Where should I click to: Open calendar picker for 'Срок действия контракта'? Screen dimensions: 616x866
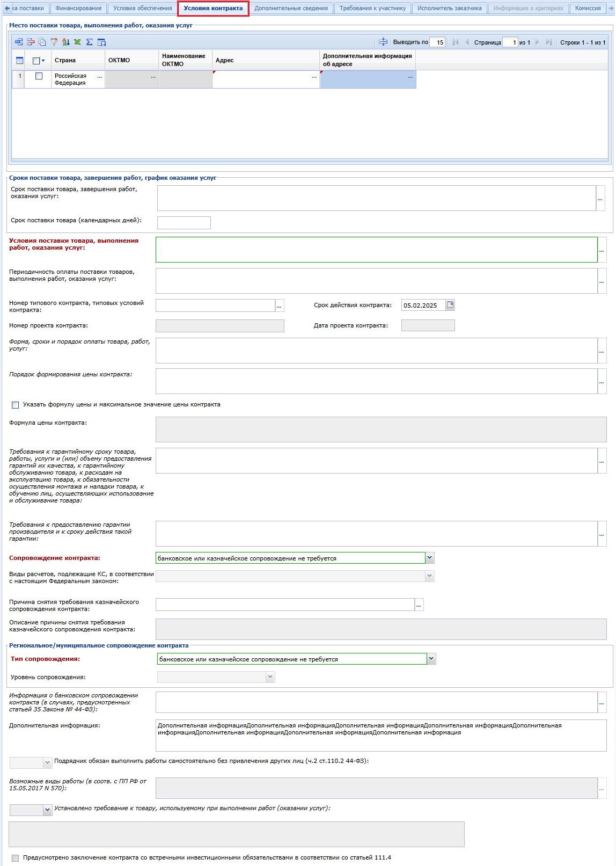pos(450,305)
